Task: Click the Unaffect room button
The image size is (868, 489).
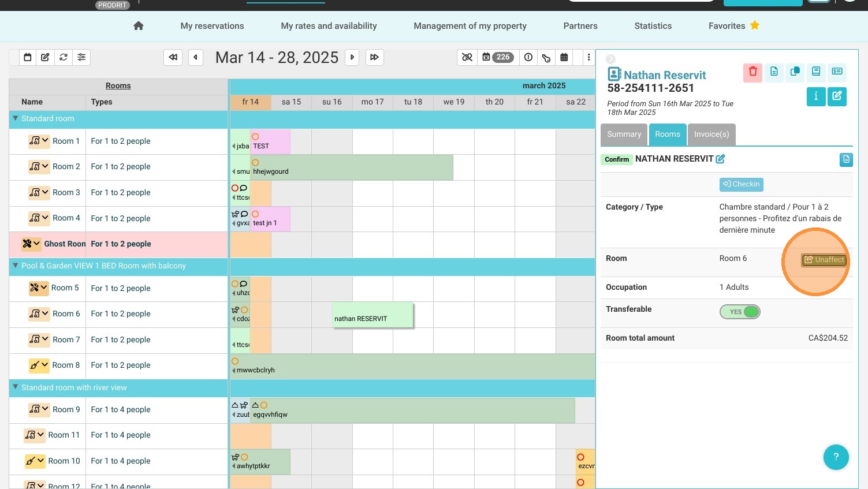Action: [x=824, y=260]
